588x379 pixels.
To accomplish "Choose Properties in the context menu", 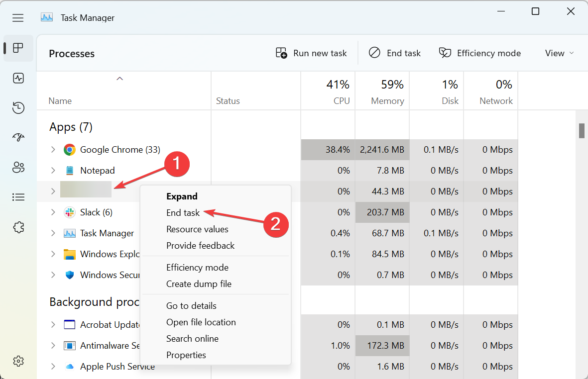I will [216, 355].
